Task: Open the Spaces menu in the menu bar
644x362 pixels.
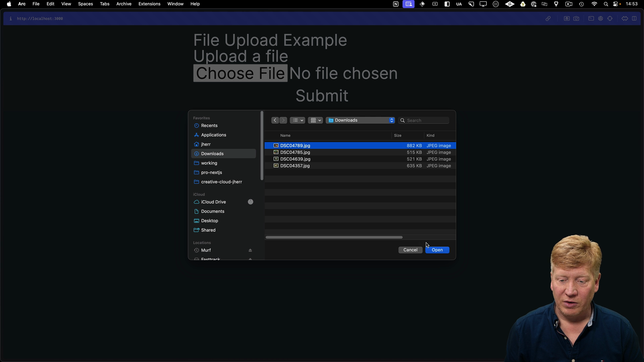Action: [85, 4]
